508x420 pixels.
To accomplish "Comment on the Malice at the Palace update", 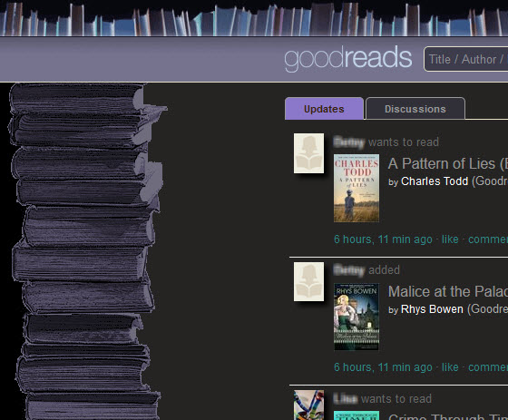I will pyautogui.click(x=488, y=367).
